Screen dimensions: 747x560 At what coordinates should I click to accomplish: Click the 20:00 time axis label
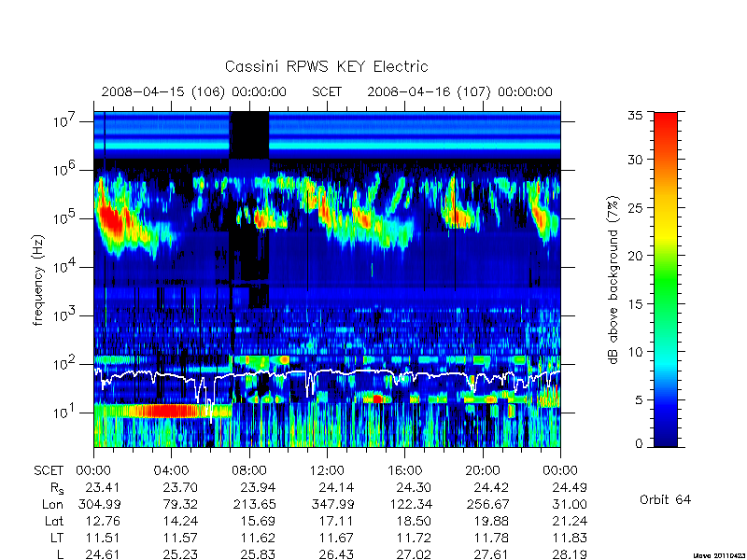482,470
